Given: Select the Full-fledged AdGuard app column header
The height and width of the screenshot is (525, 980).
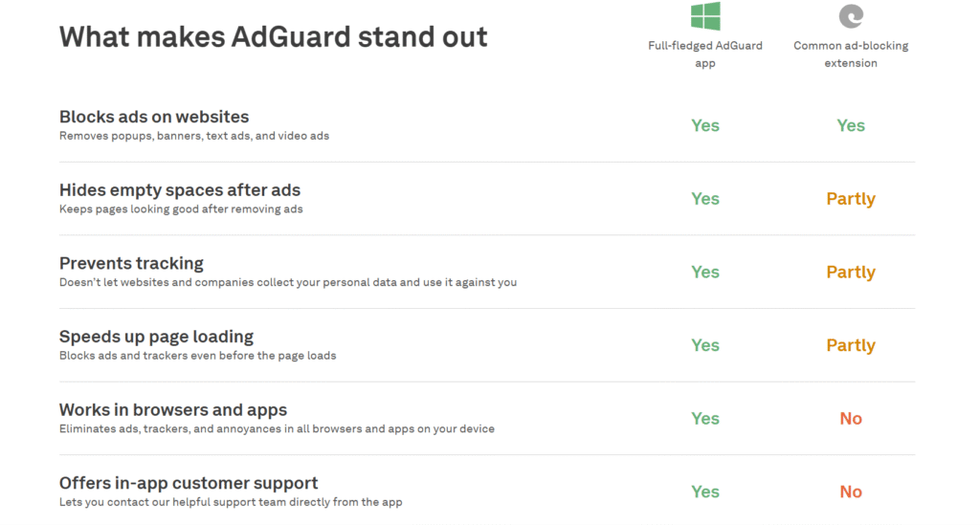Looking at the screenshot, I should pos(705,55).
